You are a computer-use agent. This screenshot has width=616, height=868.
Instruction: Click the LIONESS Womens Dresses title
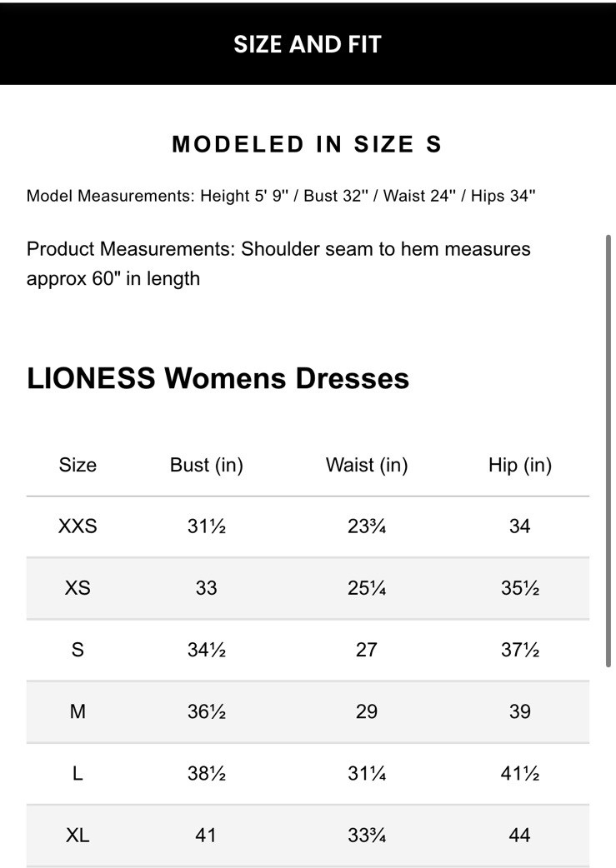[218, 378]
